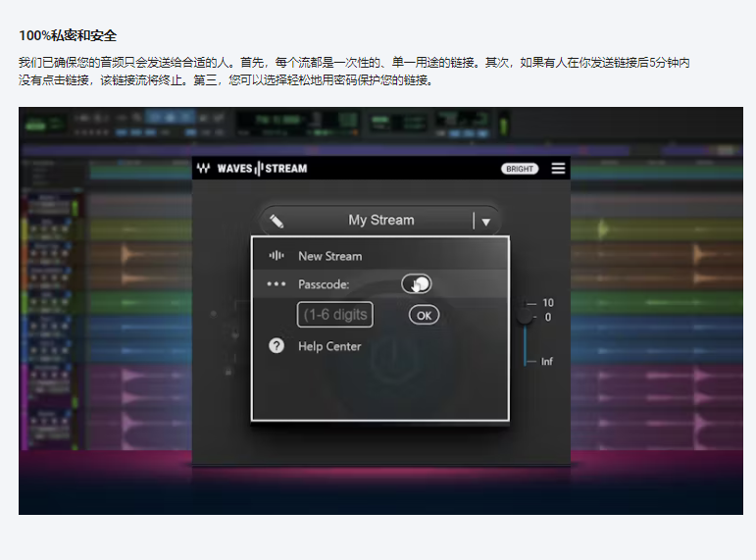
Task: Expand the My Stream dropdown arrow
Action: click(486, 222)
